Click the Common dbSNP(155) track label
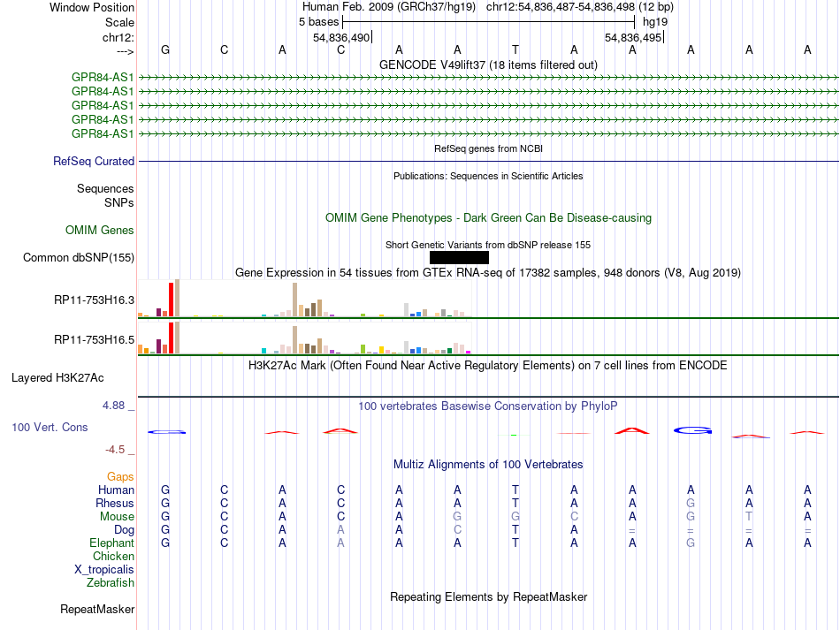840x630 pixels. [x=79, y=257]
